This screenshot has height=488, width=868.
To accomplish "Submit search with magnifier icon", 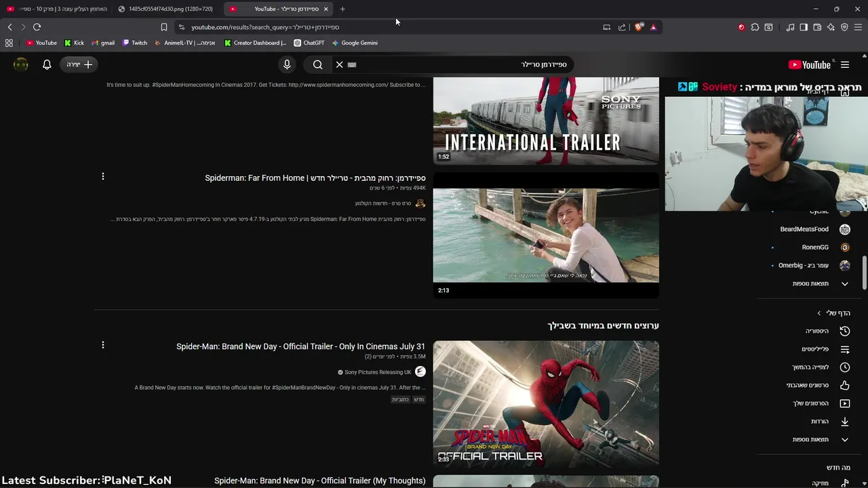I will [317, 64].
